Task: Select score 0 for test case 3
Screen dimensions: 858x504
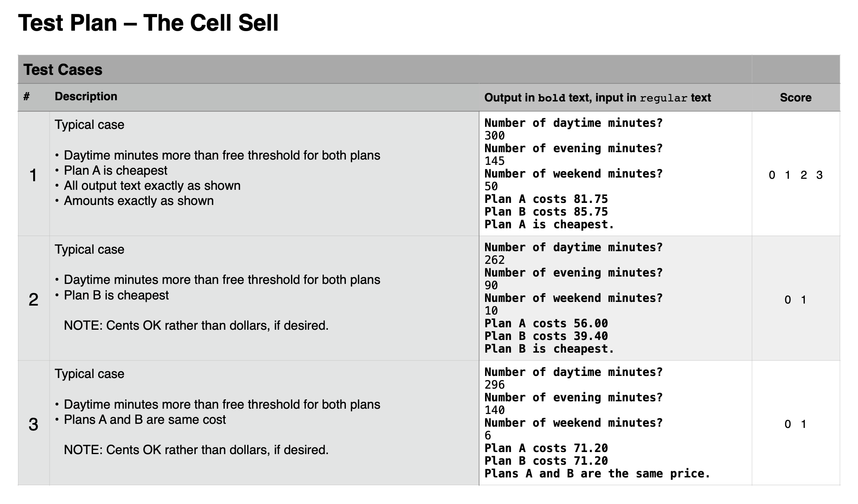Action: point(788,424)
